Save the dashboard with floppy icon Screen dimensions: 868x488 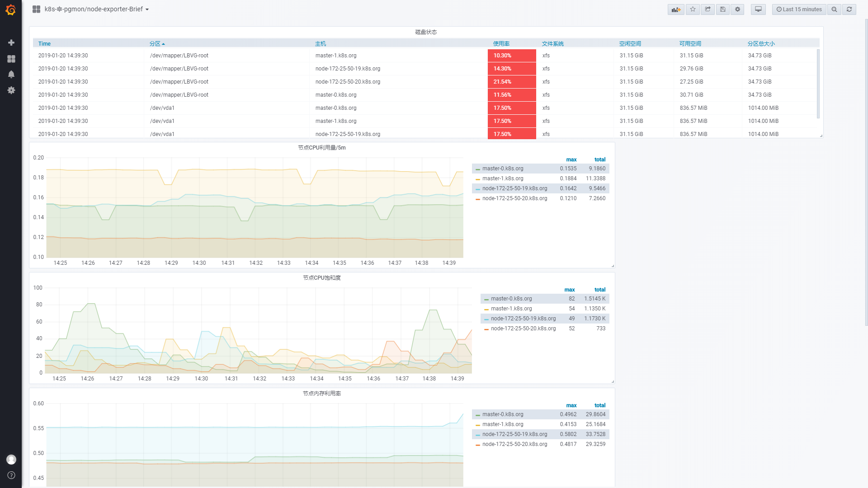722,9
